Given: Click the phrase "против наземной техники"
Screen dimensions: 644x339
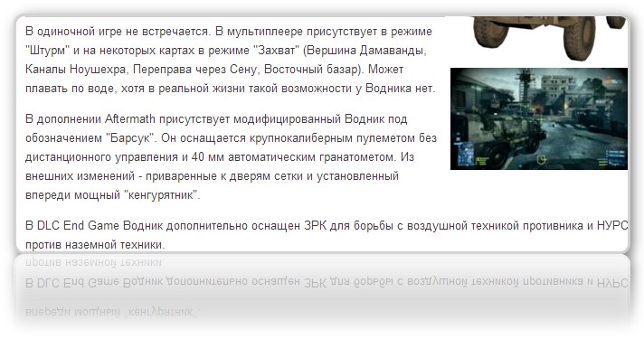Looking at the screenshot, I should (94, 245).
